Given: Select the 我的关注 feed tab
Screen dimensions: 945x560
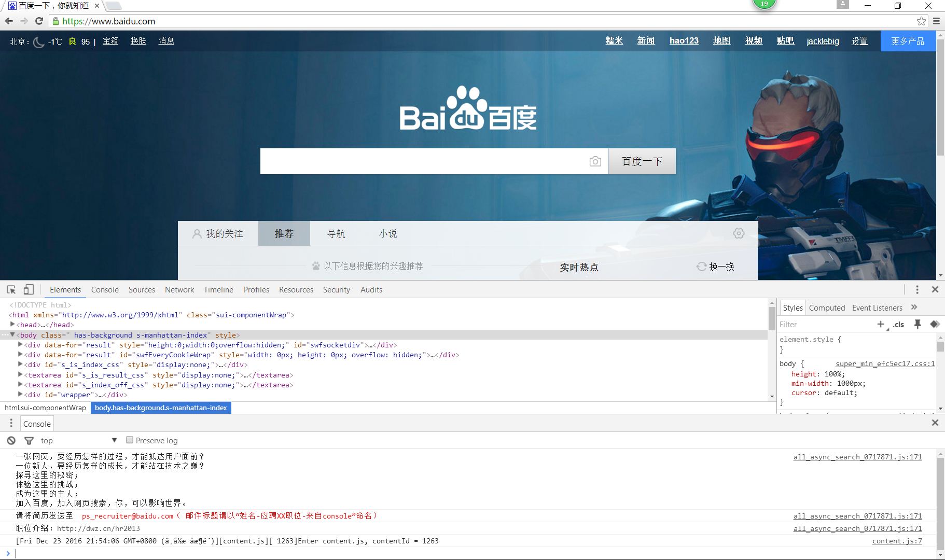Looking at the screenshot, I should (218, 233).
